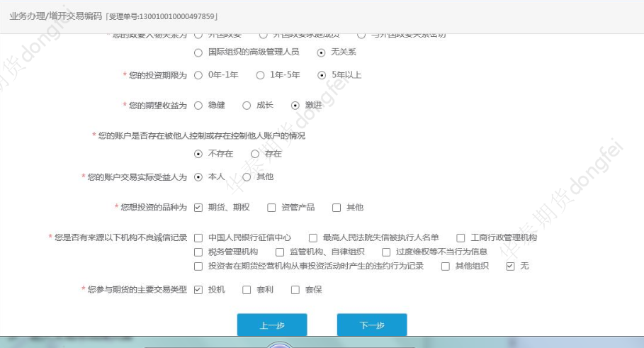Select 稳健 as expected return
This screenshot has width=644, height=348.
[x=198, y=105]
